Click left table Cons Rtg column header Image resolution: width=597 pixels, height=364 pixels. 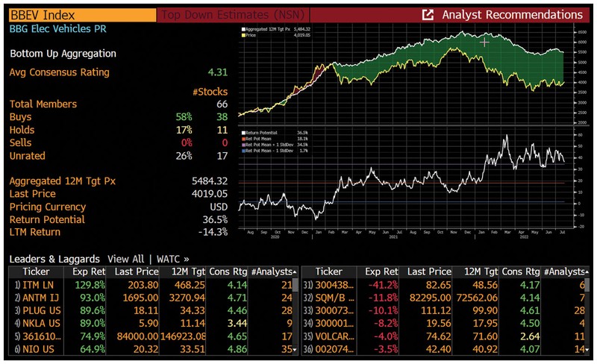pos(228,272)
